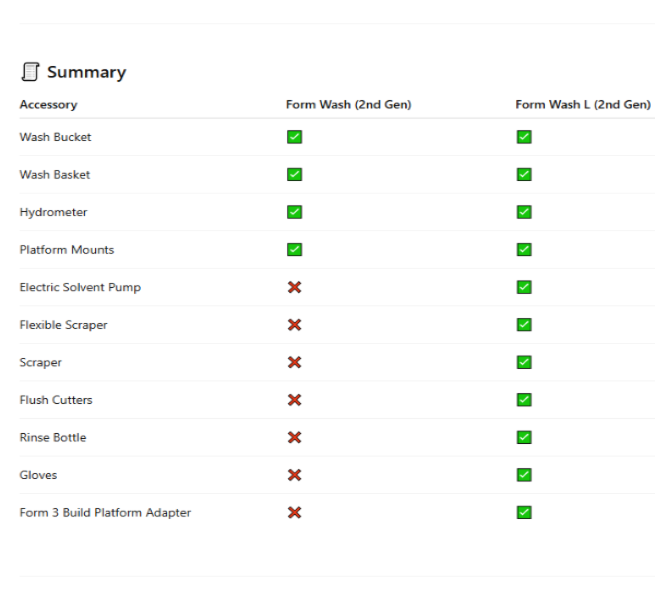Click the Form 3 Build Platform Adapter label
Viewport: 655px width, 600px height.
105,512
